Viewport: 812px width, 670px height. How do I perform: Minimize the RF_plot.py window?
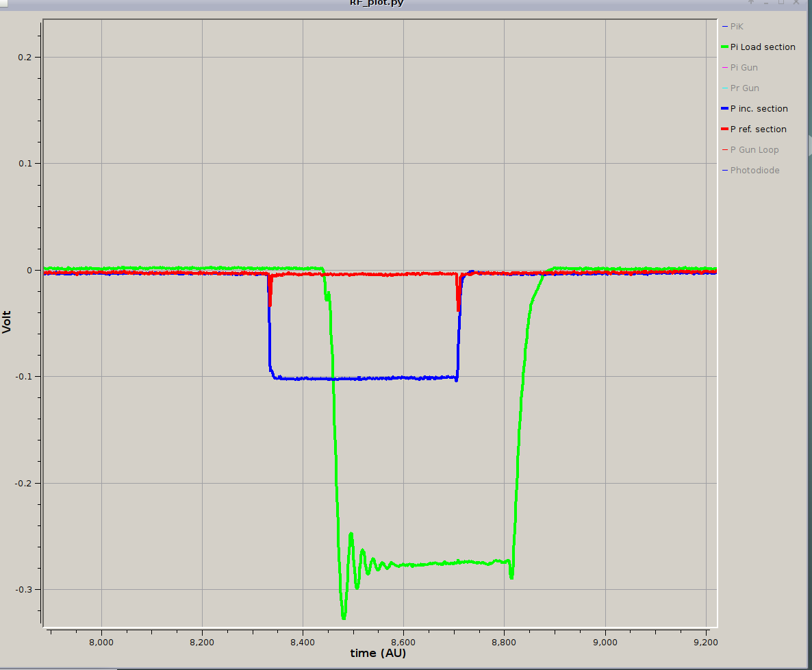click(x=766, y=2)
